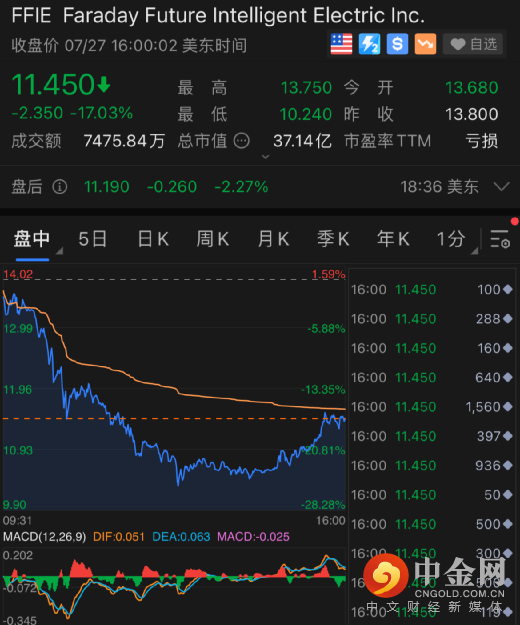Image resolution: width=520 pixels, height=625 pixels.
Task: Open the 盘中 intraday tab dropdown corner
Action: [59, 251]
